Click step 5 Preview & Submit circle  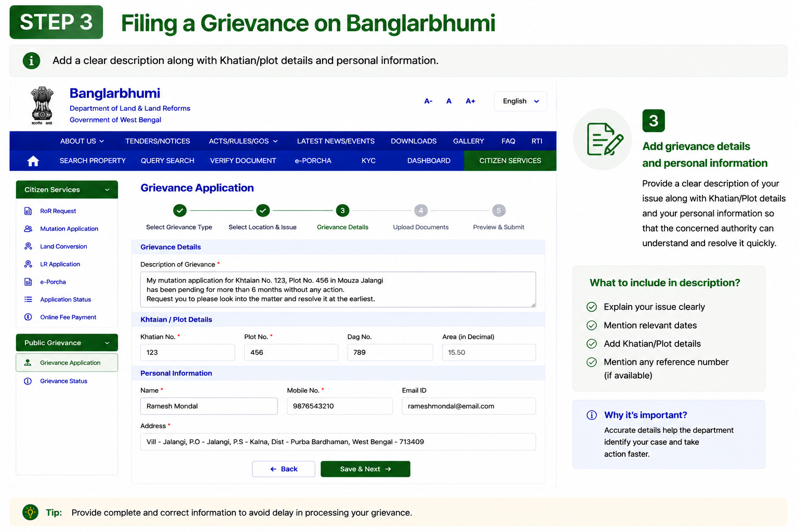[x=499, y=210]
